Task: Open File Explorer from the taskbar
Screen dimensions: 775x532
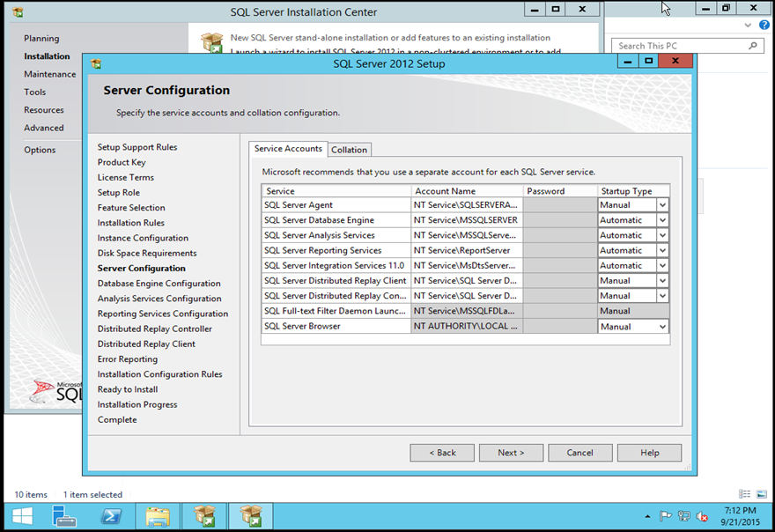Action: click(x=158, y=515)
